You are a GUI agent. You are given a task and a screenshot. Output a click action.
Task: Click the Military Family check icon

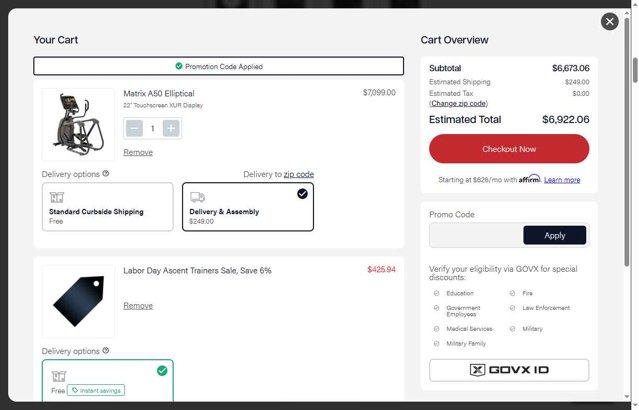436,344
